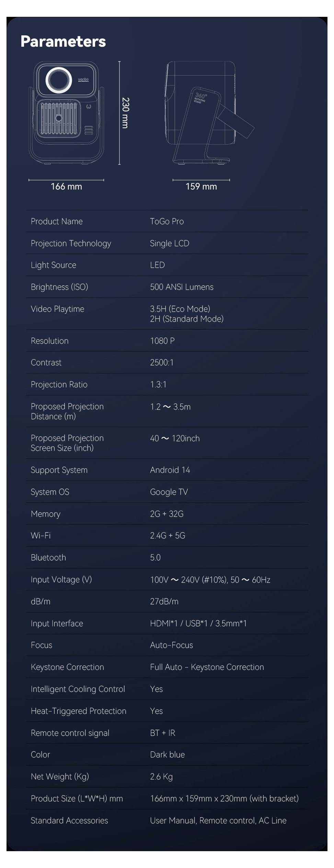Screen dimensions: 334x868
Task: Click the front-view projector diagram
Action: pos(66,113)
